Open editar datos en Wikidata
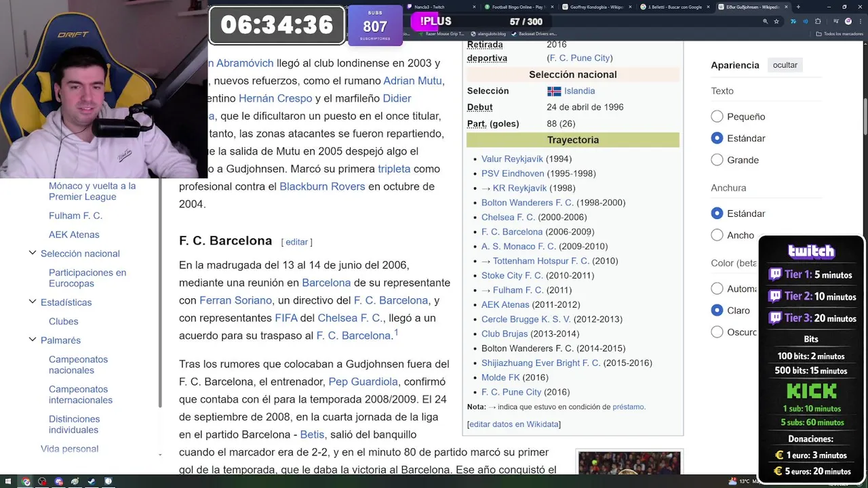868x488 pixels. point(513,424)
